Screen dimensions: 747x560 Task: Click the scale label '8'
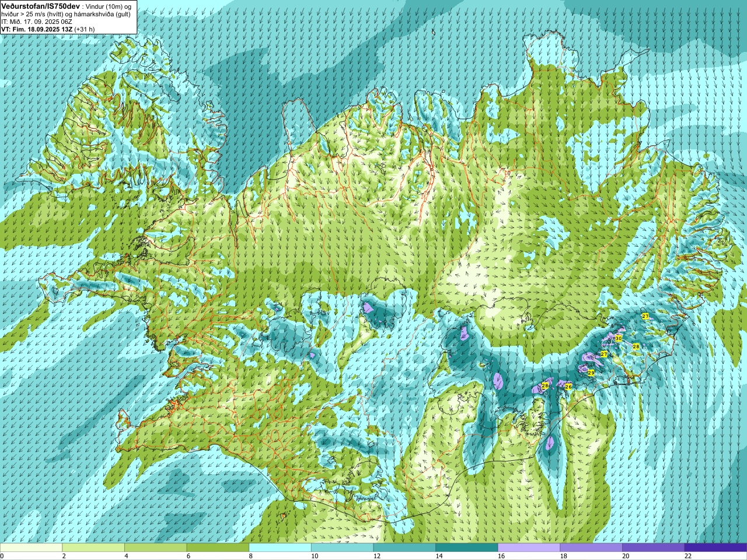click(250, 556)
